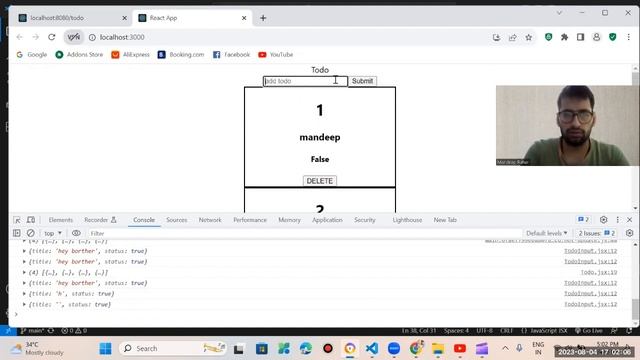Open the YouTube bookmark
Image resolution: width=640 pixels, height=360 pixels.
276,55
